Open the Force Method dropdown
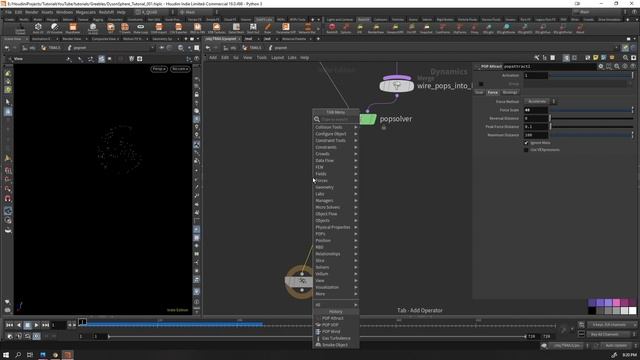This screenshot has height=360, width=640. pos(540,101)
